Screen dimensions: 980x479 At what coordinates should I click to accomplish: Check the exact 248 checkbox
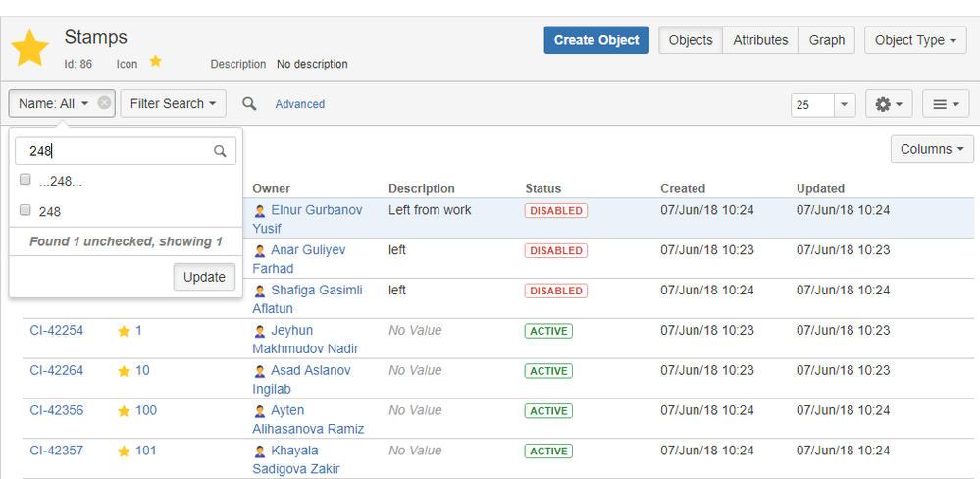25,210
